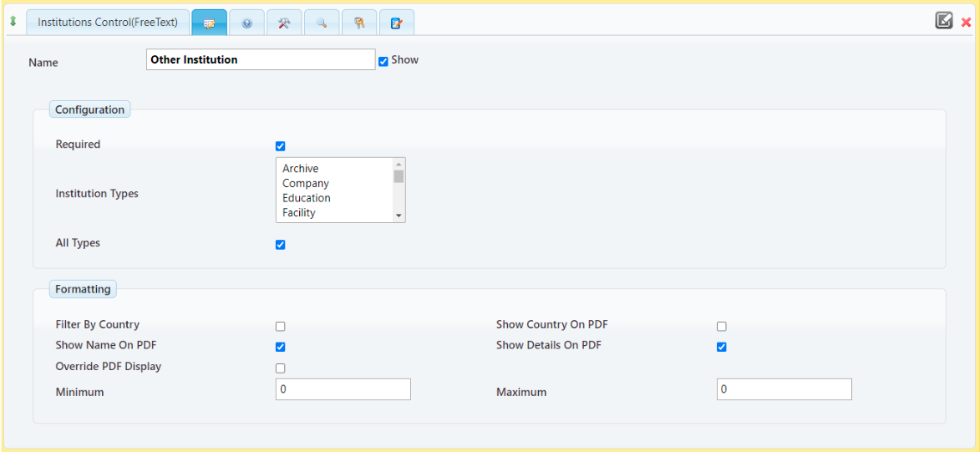
Task: Toggle the Required checkbox
Action: (x=281, y=146)
